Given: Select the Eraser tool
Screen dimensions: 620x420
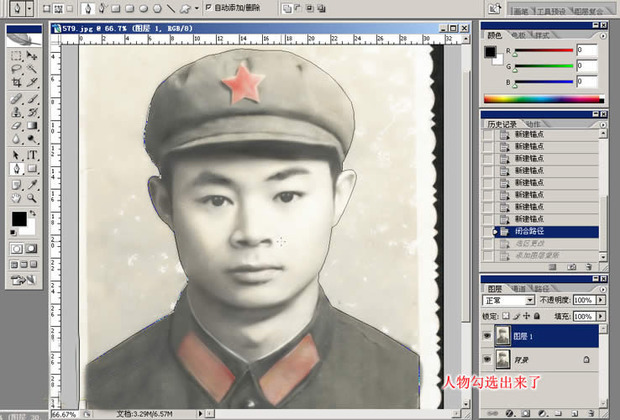Looking at the screenshot, I should (x=17, y=127).
